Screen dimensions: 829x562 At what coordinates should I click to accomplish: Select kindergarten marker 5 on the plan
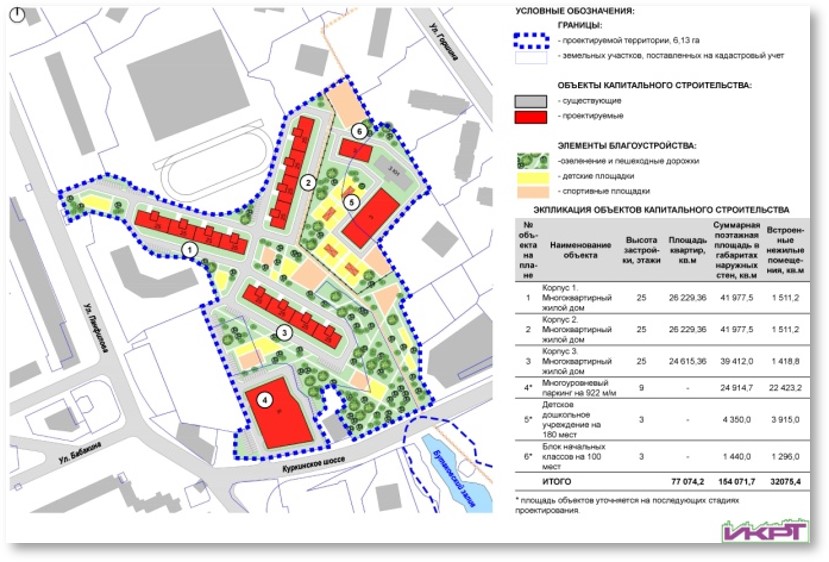(x=351, y=202)
